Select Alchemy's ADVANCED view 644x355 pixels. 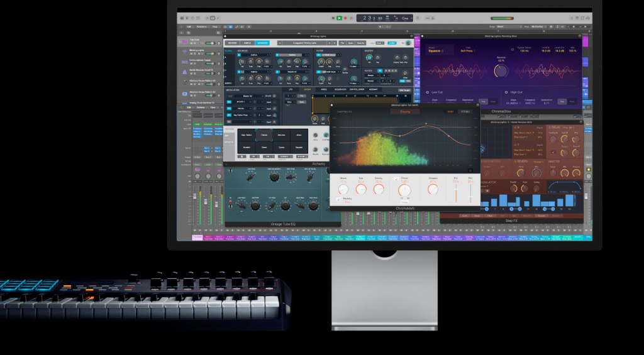click(262, 43)
